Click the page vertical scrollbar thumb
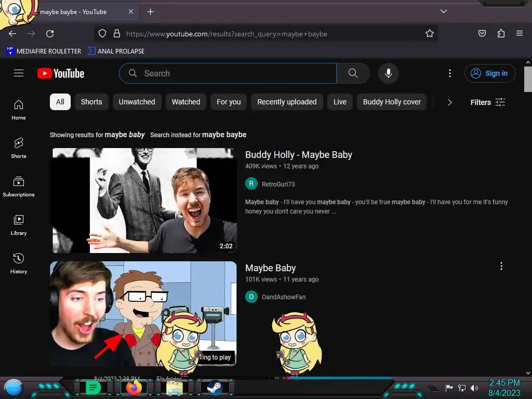532x399 pixels. point(528,79)
